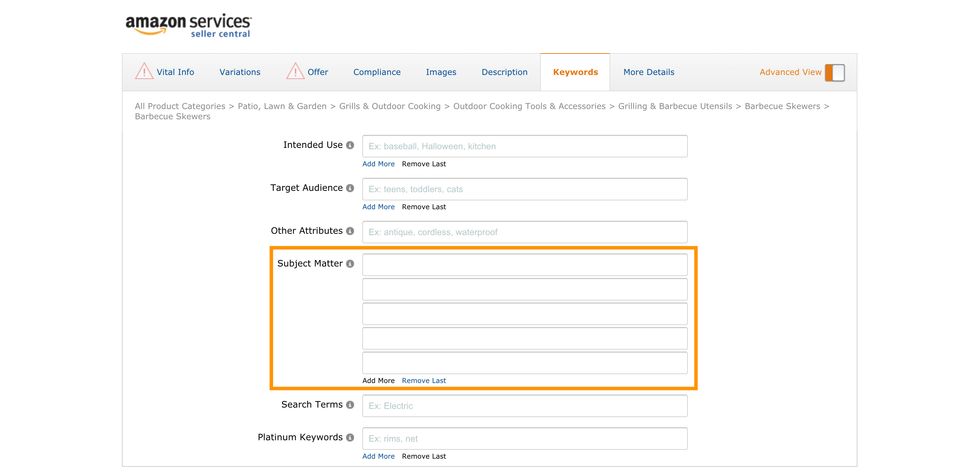The image size is (980, 475).
Task: Open the Compliance tab
Action: [x=377, y=72]
